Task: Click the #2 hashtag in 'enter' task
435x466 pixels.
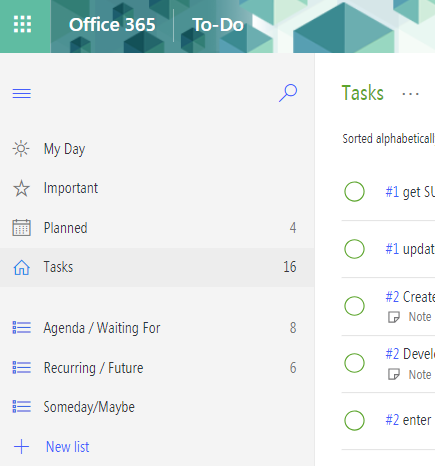Action: pyautogui.click(x=392, y=420)
